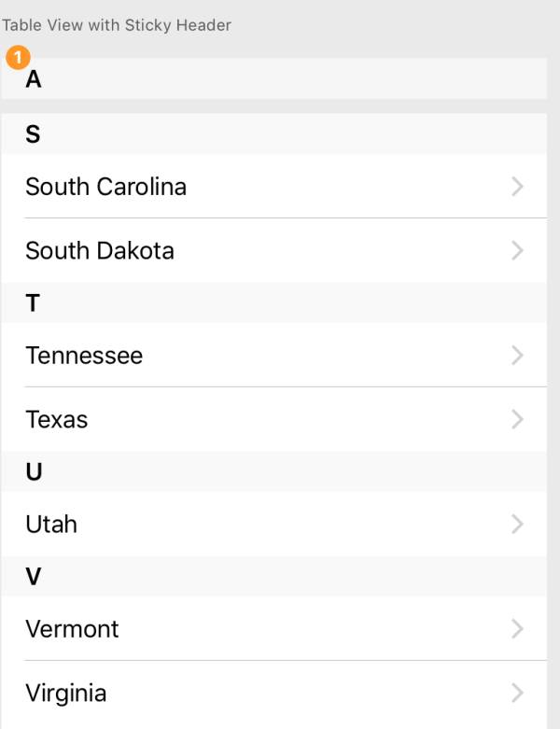Image resolution: width=560 pixels, height=729 pixels.
Task: Click the sticky header A
Action: click(x=273, y=78)
